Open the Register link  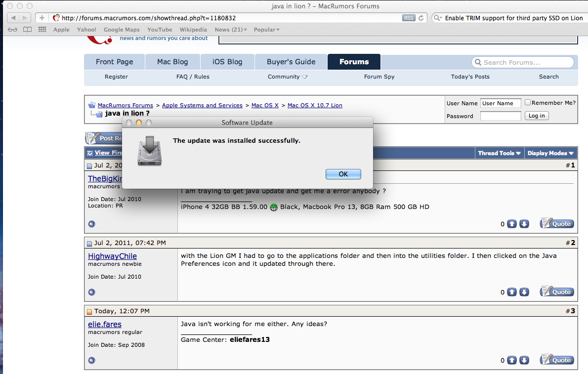point(116,77)
